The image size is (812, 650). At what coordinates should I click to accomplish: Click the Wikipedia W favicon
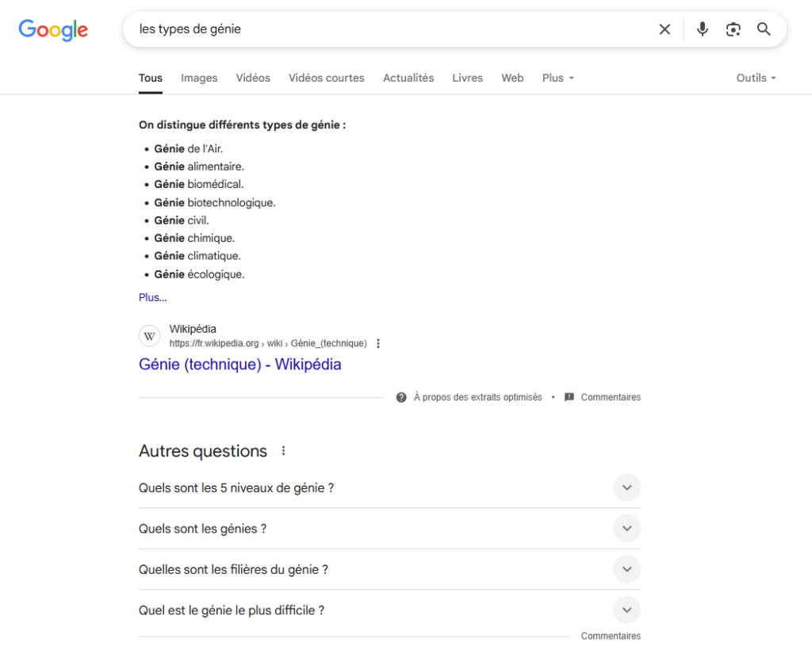149,336
